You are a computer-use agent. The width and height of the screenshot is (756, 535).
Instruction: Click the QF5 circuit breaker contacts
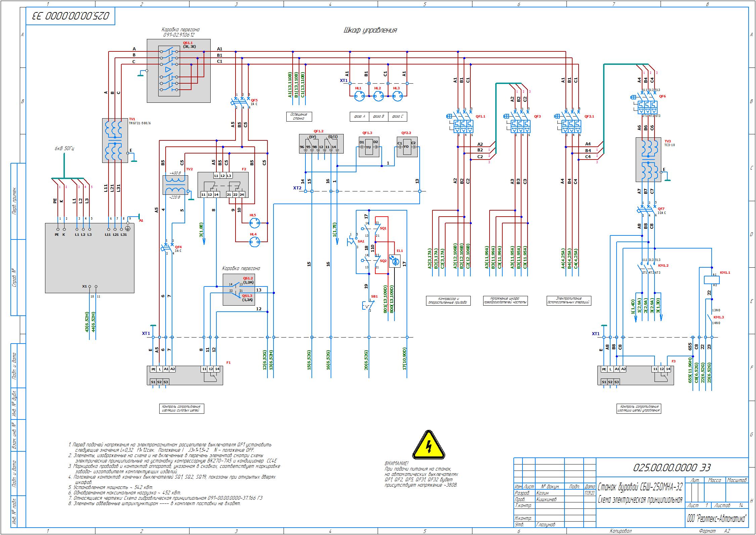(242, 101)
